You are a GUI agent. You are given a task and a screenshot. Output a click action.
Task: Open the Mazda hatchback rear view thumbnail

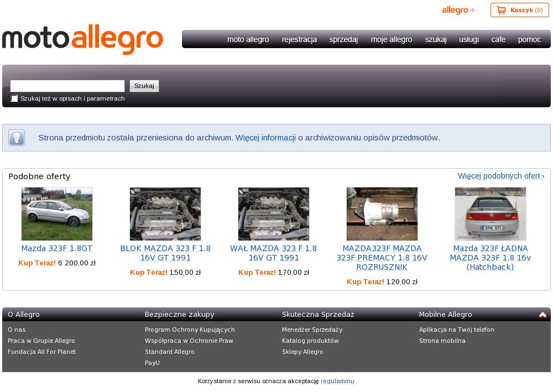click(x=490, y=214)
